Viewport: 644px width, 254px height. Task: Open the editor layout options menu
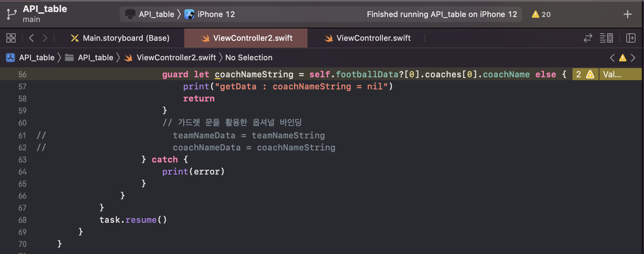pos(606,38)
